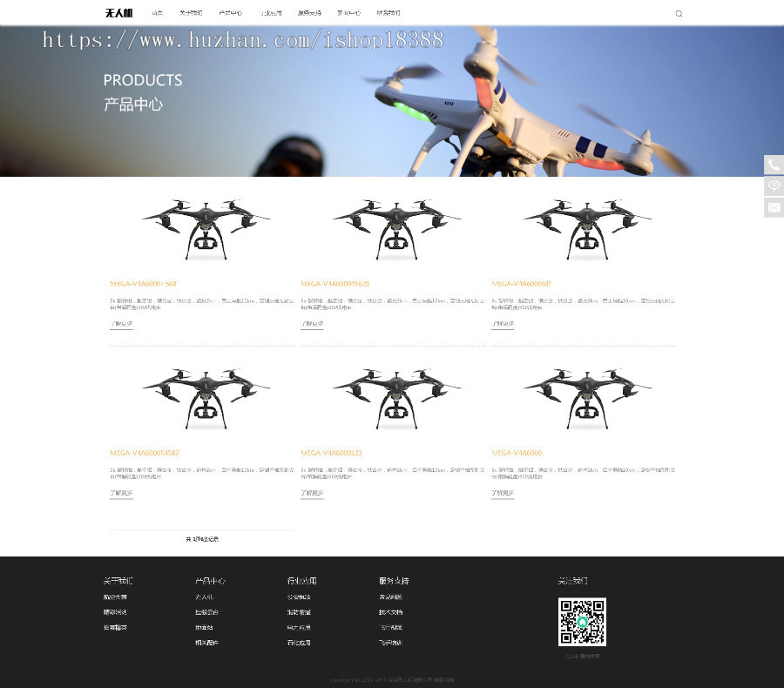Open footer heading 服务支持
784x688 pixels.
click(x=394, y=581)
